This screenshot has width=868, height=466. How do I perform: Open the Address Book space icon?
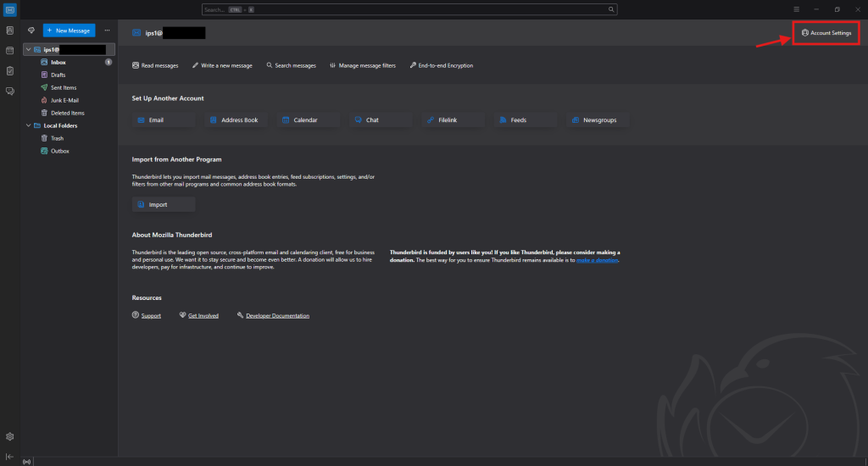9,31
